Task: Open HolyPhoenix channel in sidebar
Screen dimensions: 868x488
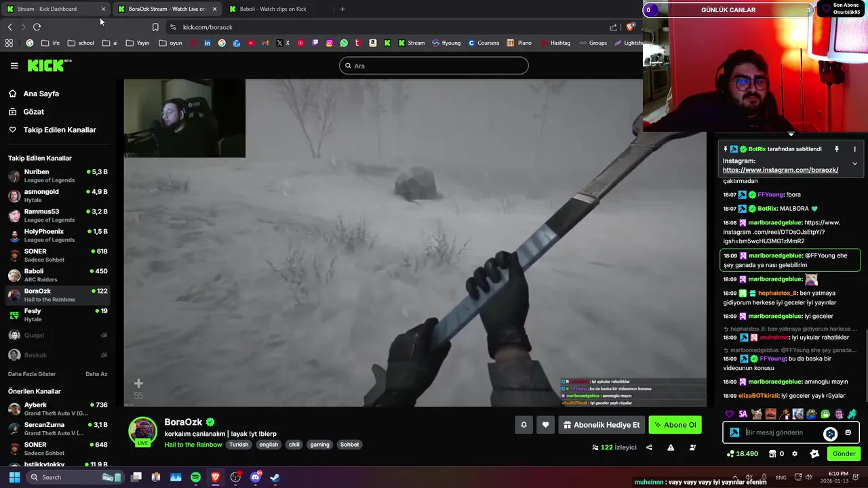Action: pyautogui.click(x=58, y=235)
